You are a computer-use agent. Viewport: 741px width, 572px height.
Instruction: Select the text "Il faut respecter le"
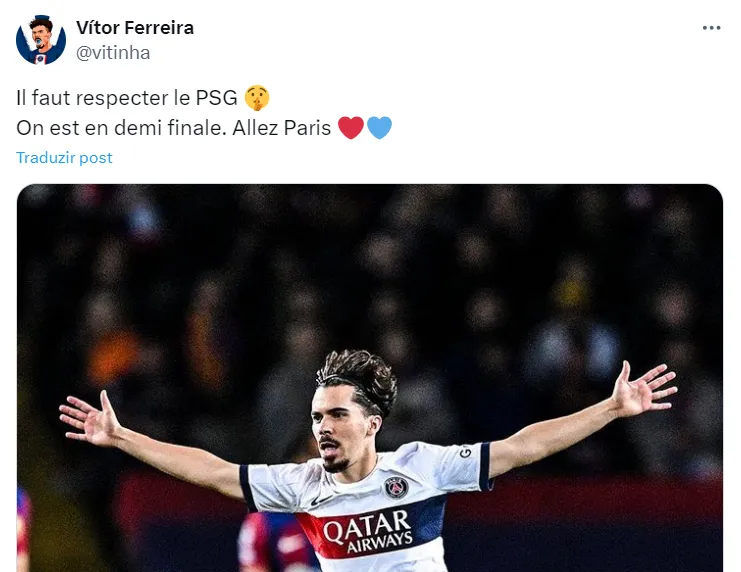103,98
